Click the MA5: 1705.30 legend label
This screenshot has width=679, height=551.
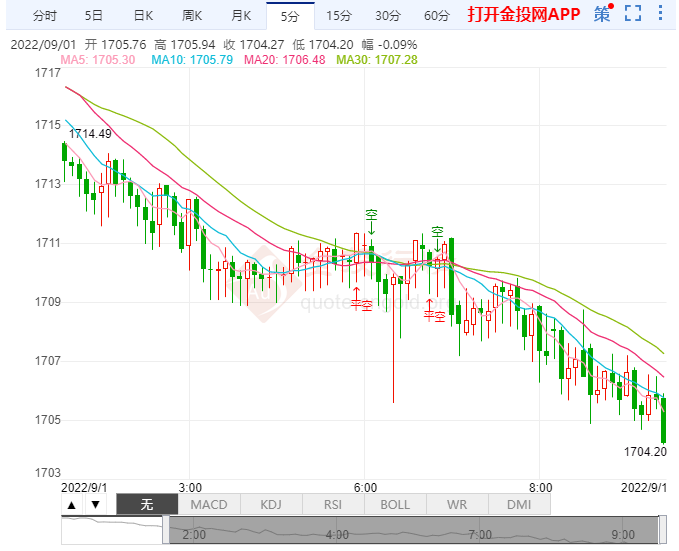98,60
